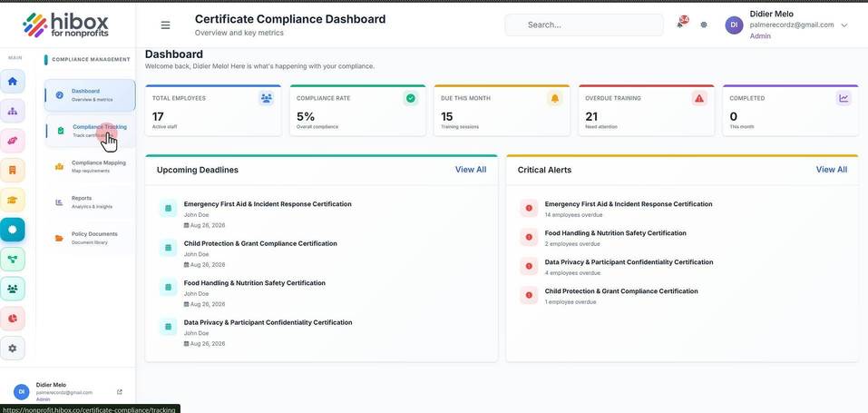Click the logout icon beside Didier Melo footer

(x=120, y=392)
